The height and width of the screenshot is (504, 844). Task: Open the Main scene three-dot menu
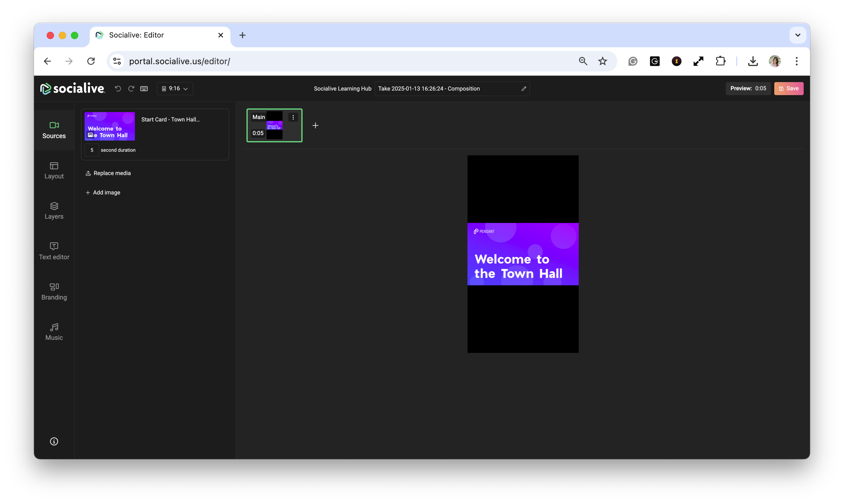pos(293,117)
